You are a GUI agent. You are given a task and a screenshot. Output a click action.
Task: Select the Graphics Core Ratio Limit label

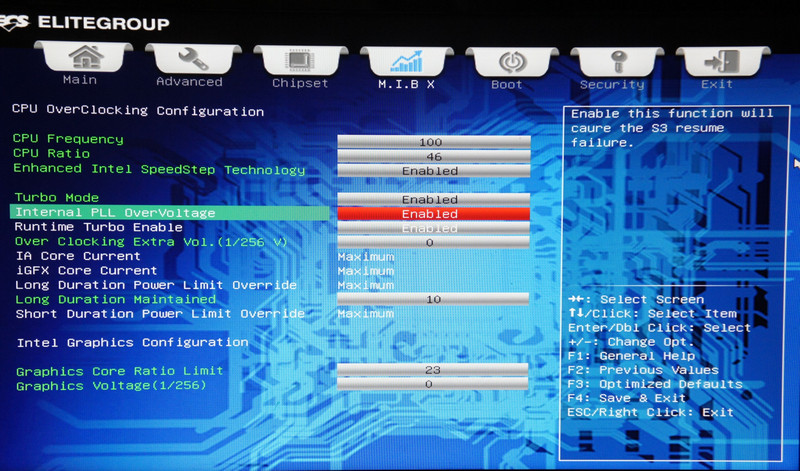pyautogui.click(x=120, y=371)
